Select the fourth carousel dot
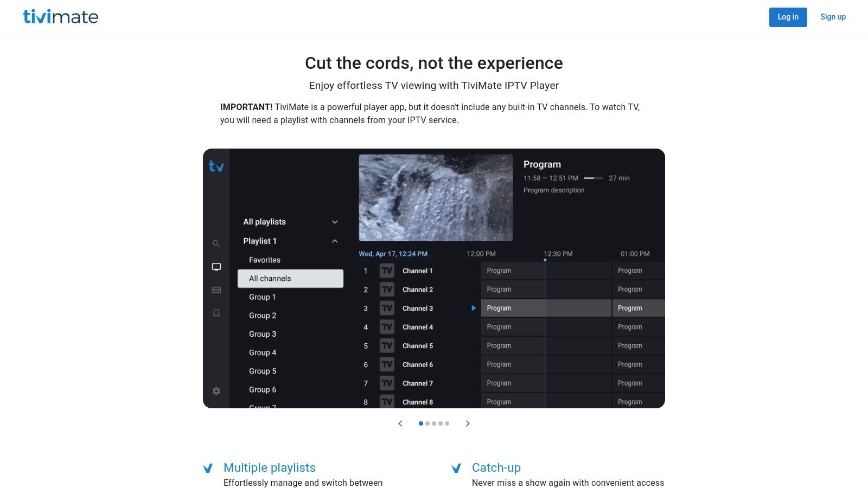This screenshot has width=868, height=488. point(441,423)
